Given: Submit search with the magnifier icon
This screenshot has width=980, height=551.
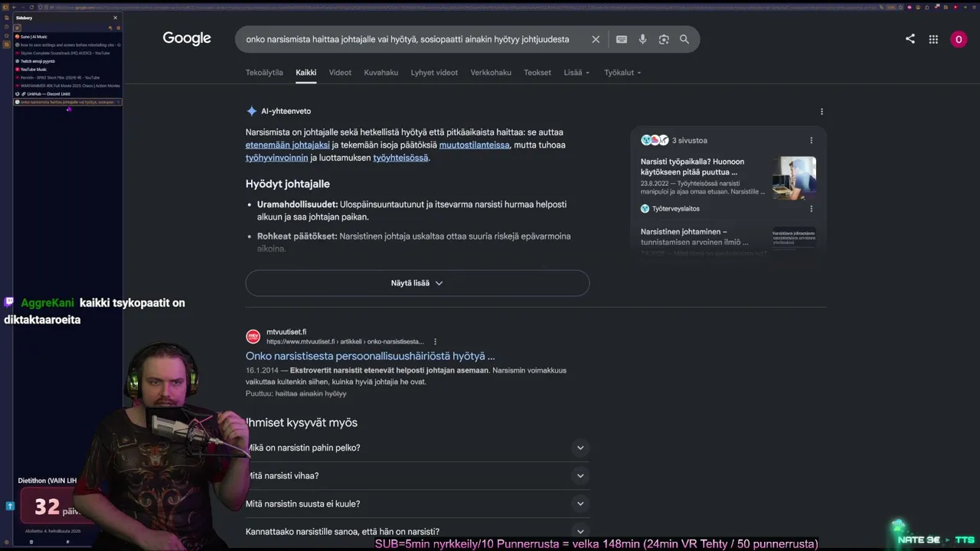Looking at the screenshot, I should [x=684, y=39].
